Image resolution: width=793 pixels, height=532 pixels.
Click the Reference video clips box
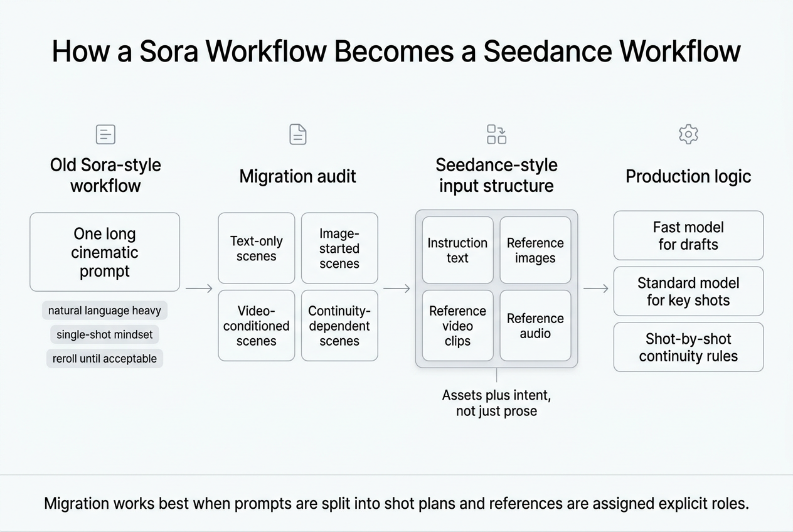(x=457, y=326)
